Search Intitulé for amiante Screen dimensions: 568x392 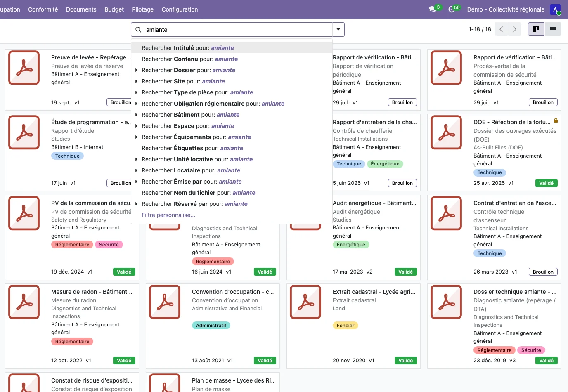[x=232, y=48]
